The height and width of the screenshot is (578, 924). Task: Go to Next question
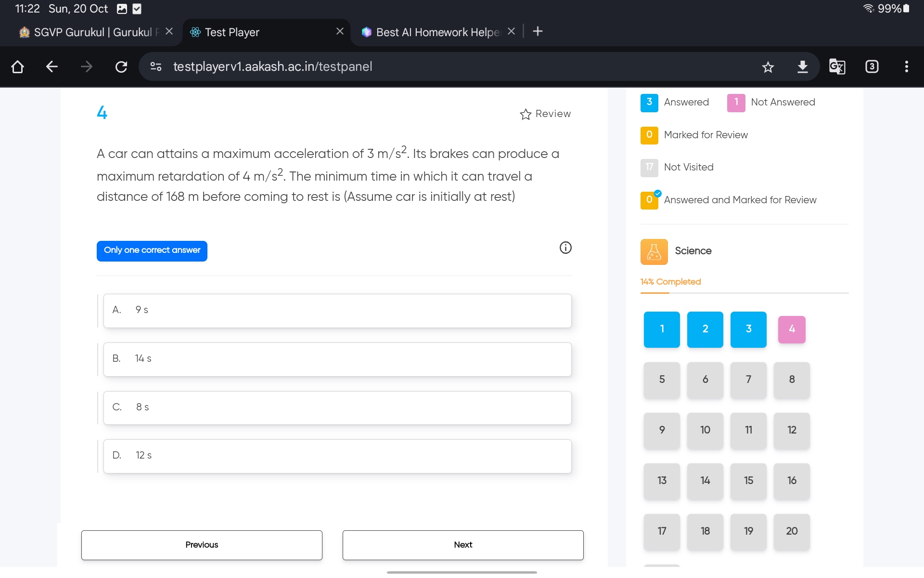[x=463, y=545]
